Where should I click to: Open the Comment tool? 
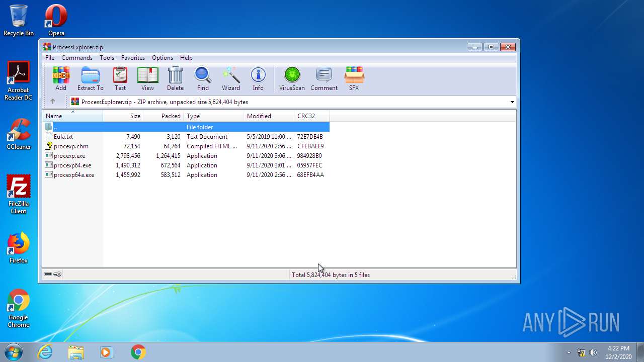click(x=324, y=79)
